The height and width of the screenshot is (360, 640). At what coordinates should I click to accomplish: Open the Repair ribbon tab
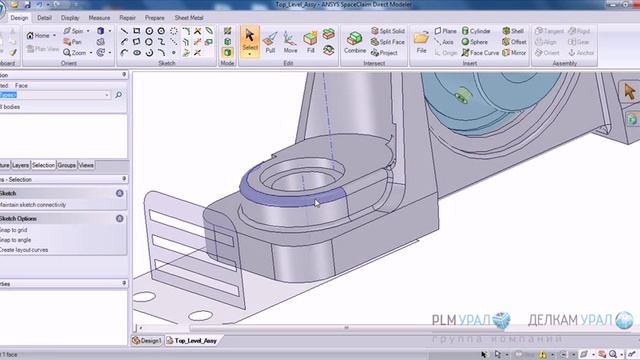[127, 18]
